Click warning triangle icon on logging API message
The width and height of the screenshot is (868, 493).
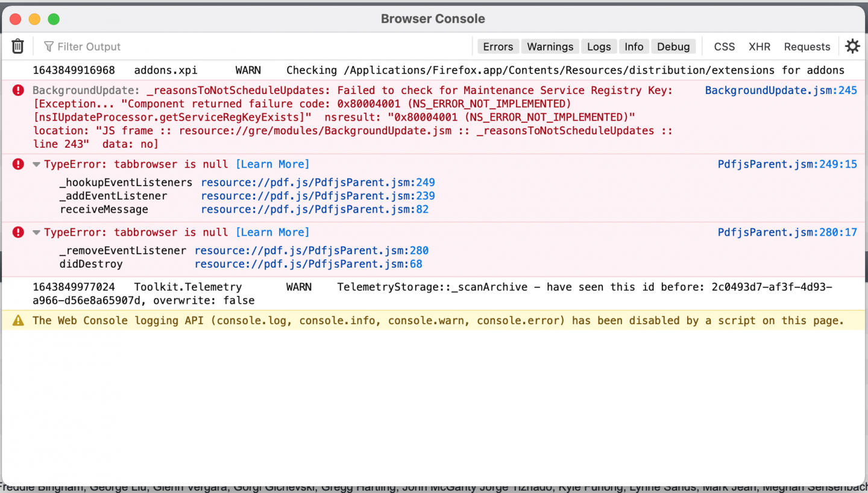19,321
